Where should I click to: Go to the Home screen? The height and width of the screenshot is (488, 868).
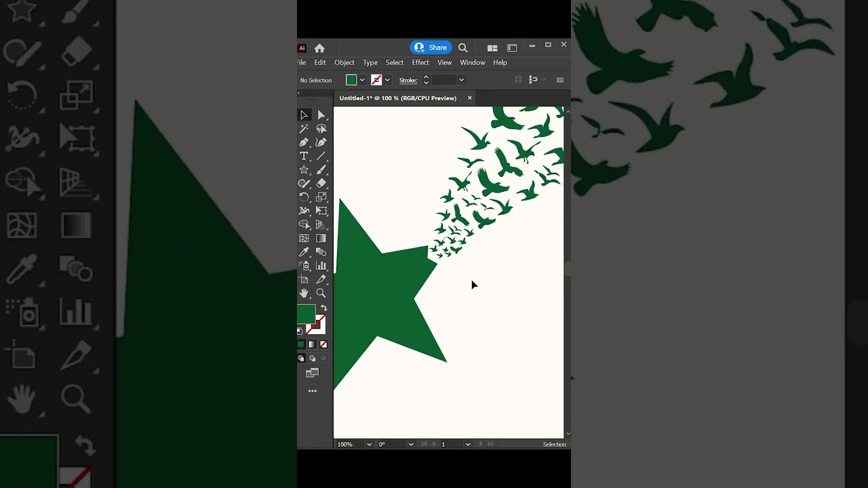pyautogui.click(x=319, y=48)
